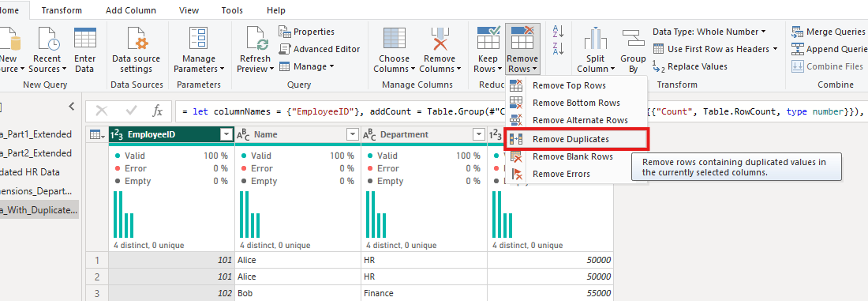
Task: Select row number 1 header
Action: (x=98, y=259)
